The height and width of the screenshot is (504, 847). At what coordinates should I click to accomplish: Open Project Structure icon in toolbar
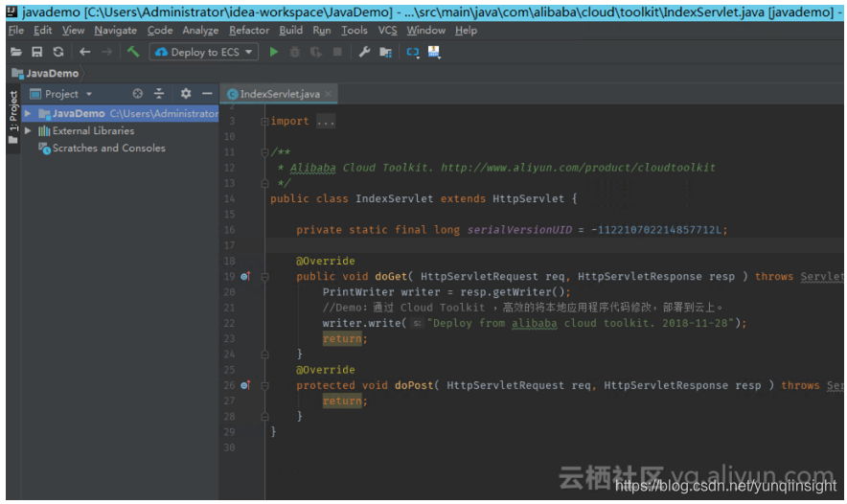coord(386,52)
